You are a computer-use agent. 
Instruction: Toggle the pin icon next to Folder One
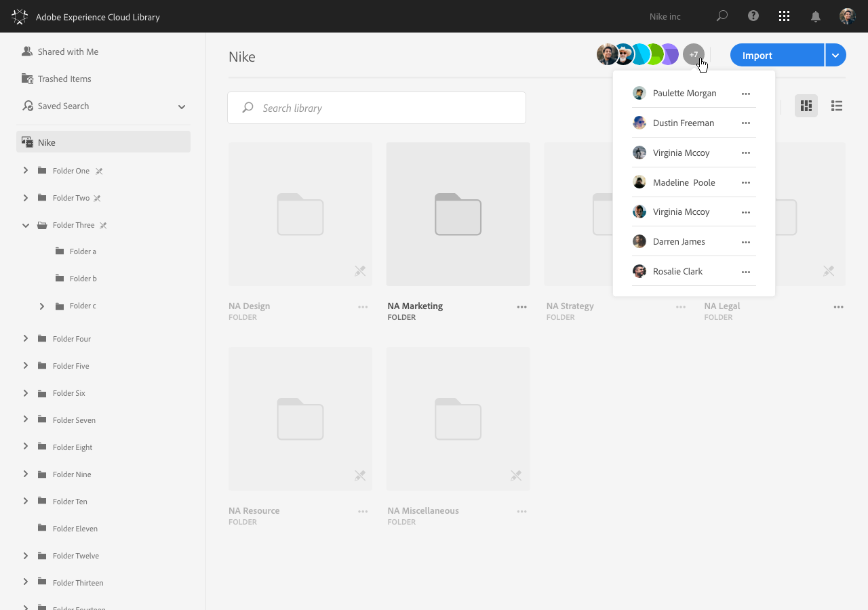[x=99, y=171]
